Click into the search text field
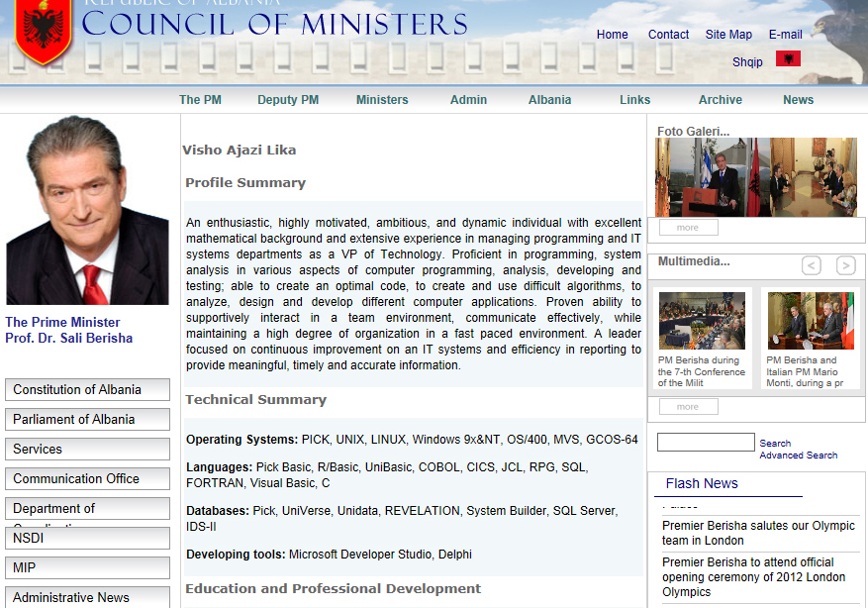The width and height of the screenshot is (868, 608). [705, 443]
